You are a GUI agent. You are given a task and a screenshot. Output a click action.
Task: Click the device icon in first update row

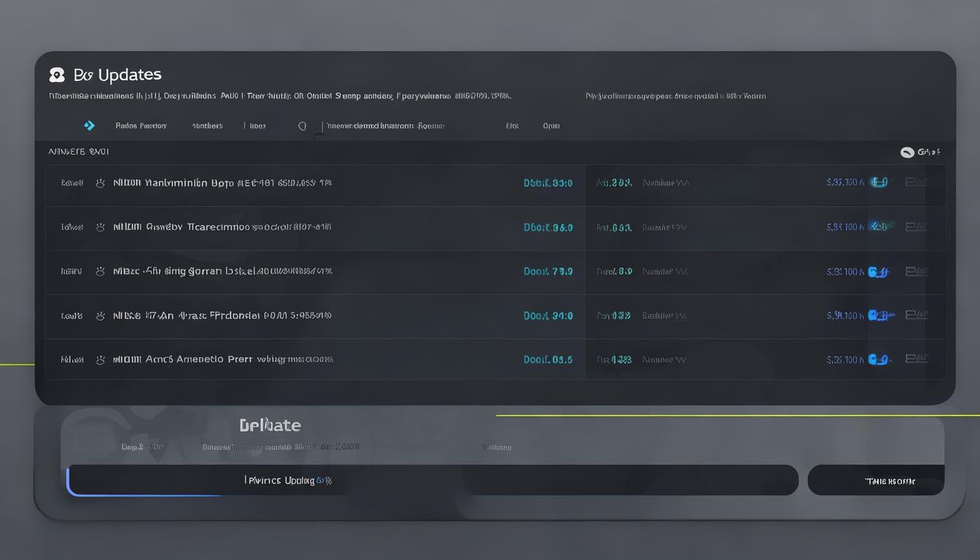coord(101,183)
